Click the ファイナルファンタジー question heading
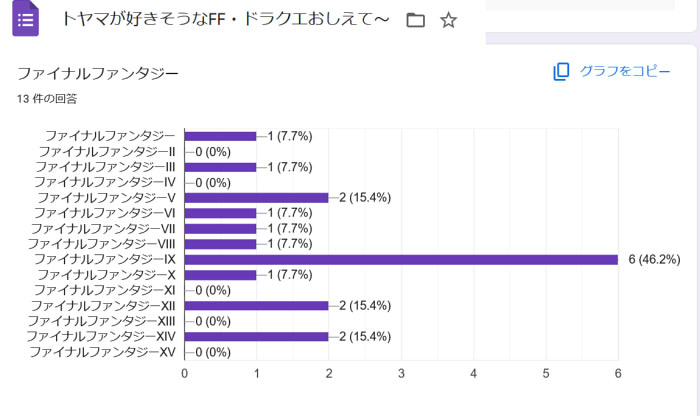The width and height of the screenshot is (700, 416). pos(98,74)
